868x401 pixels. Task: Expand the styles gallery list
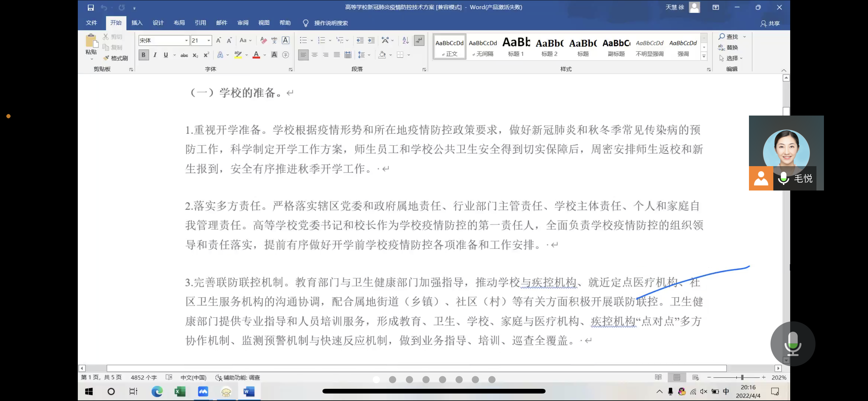[704, 56]
